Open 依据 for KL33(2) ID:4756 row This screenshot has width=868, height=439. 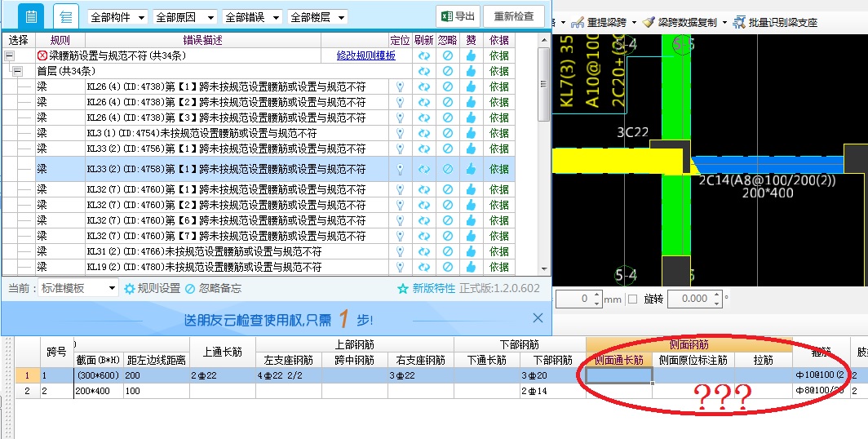[498, 149]
